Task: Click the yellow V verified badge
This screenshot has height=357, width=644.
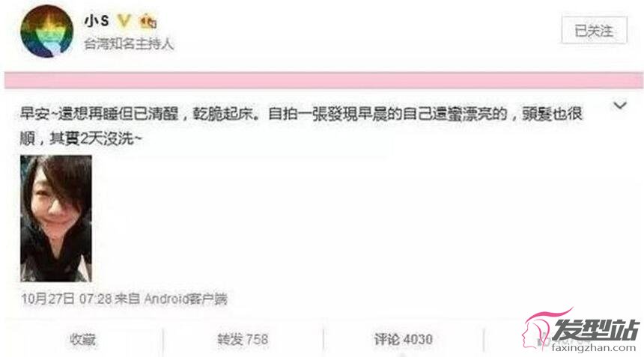Action: click(x=124, y=20)
